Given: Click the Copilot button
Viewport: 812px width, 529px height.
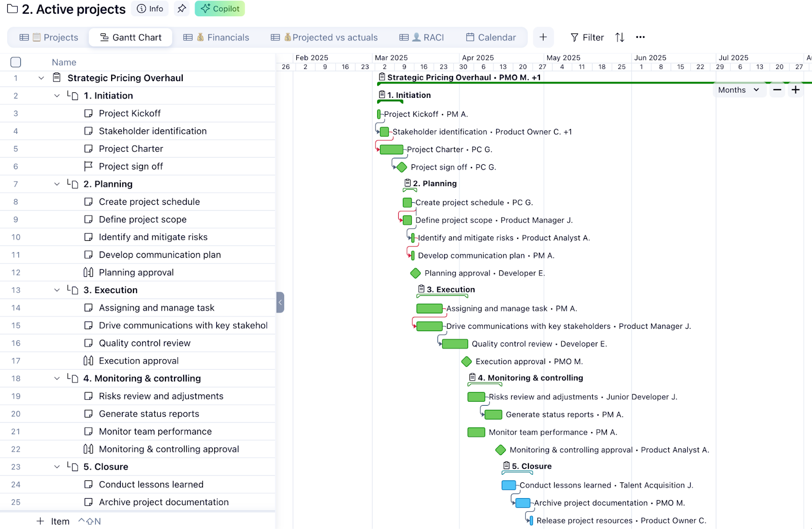Looking at the screenshot, I should coord(219,9).
